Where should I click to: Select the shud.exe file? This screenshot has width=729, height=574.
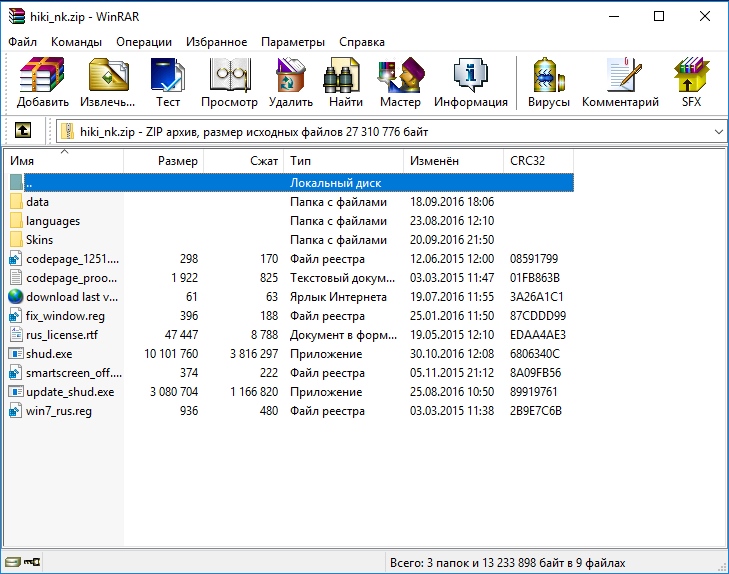[50, 354]
